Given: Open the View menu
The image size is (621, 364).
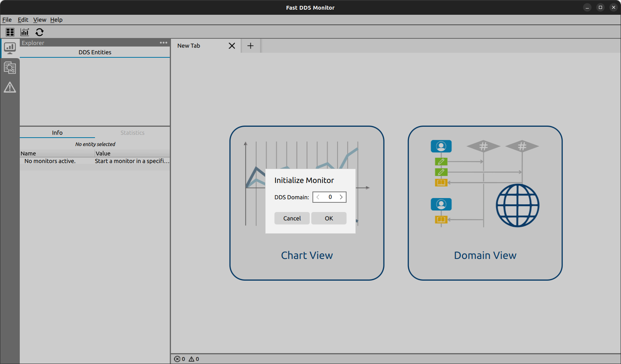Looking at the screenshot, I should tap(40, 20).
